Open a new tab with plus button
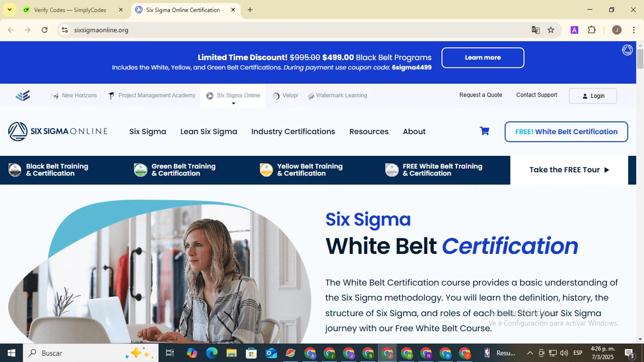 click(x=250, y=10)
